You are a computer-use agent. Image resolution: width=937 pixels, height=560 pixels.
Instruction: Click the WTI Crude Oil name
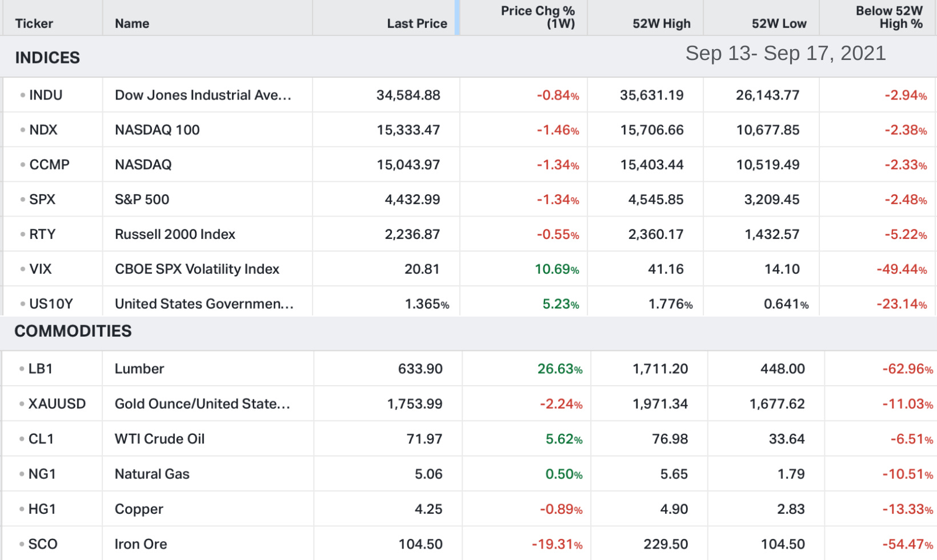(159, 439)
